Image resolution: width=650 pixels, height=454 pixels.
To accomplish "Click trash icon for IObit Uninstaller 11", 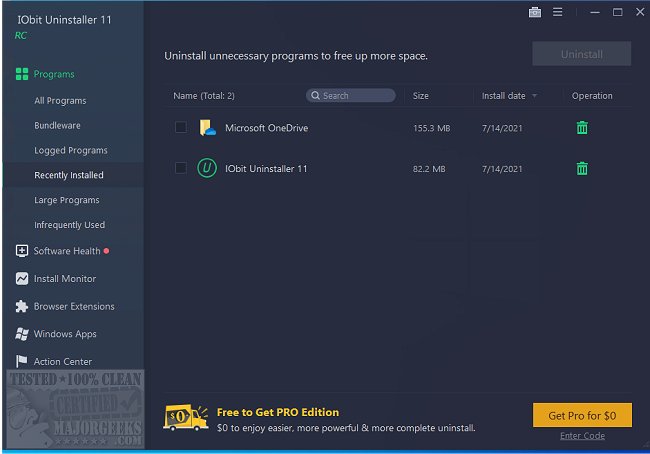I will pos(582,168).
